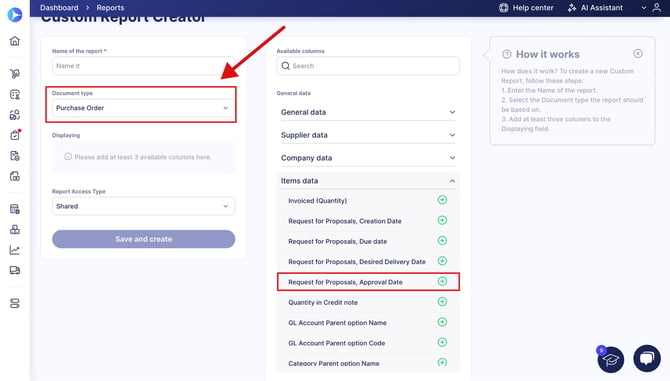Image resolution: width=670 pixels, height=381 pixels.
Task: Select 'Invoiced (Quantity)' row text
Action: (317, 200)
